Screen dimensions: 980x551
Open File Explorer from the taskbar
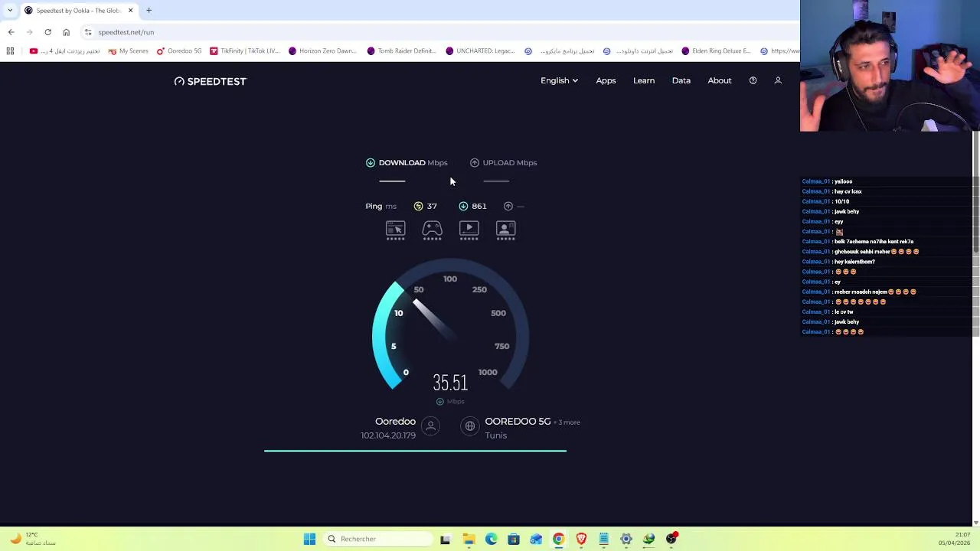pyautogui.click(x=469, y=539)
